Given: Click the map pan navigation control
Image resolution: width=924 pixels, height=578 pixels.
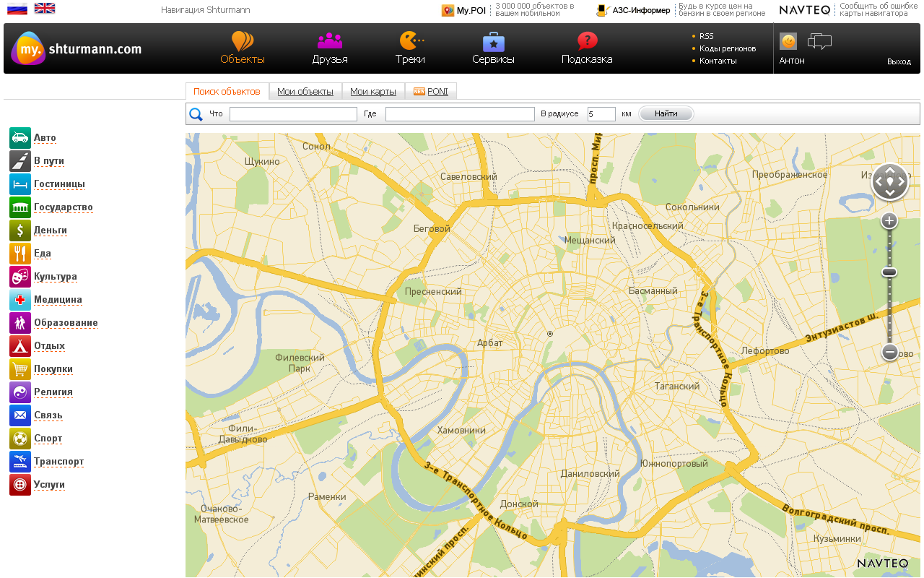Looking at the screenshot, I should pos(889,181).
